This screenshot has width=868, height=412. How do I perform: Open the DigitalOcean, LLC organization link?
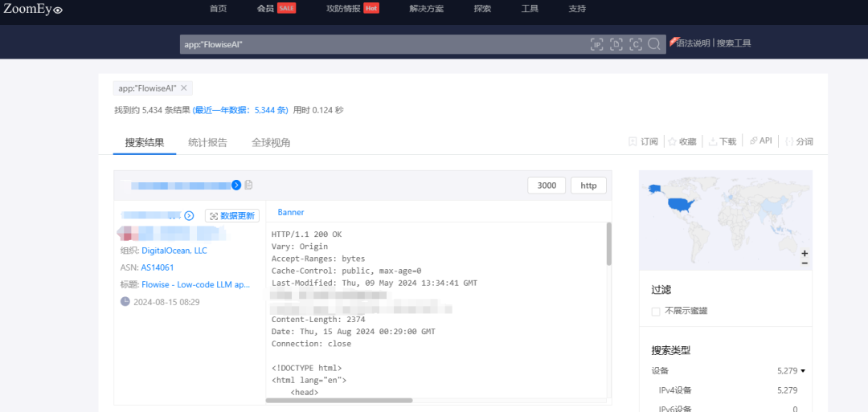[174, 251]
